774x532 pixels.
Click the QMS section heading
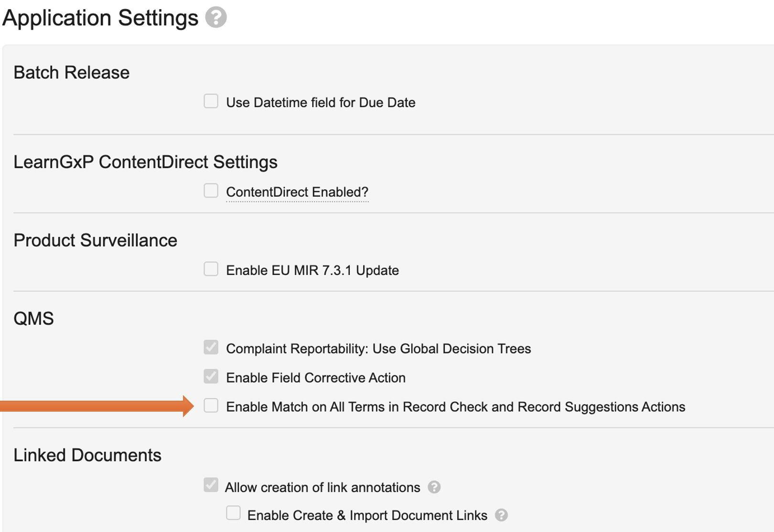click(x=33, y=319)
